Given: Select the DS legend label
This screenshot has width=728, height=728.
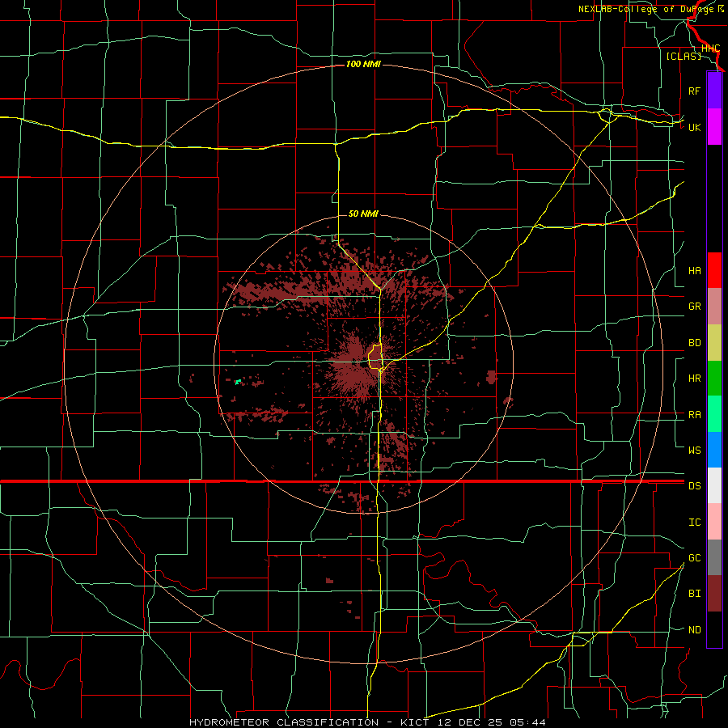Looking at the screenshot, I should pos(694,485).
